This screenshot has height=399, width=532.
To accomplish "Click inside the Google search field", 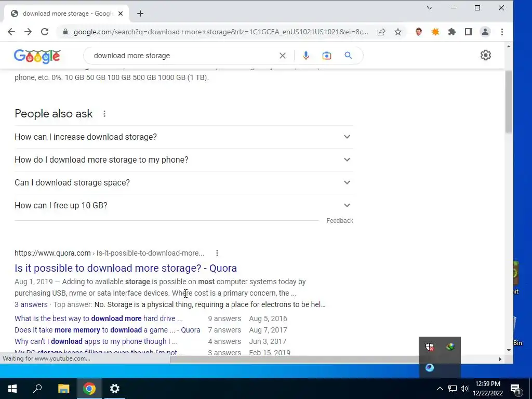I will tap(183, 56).
